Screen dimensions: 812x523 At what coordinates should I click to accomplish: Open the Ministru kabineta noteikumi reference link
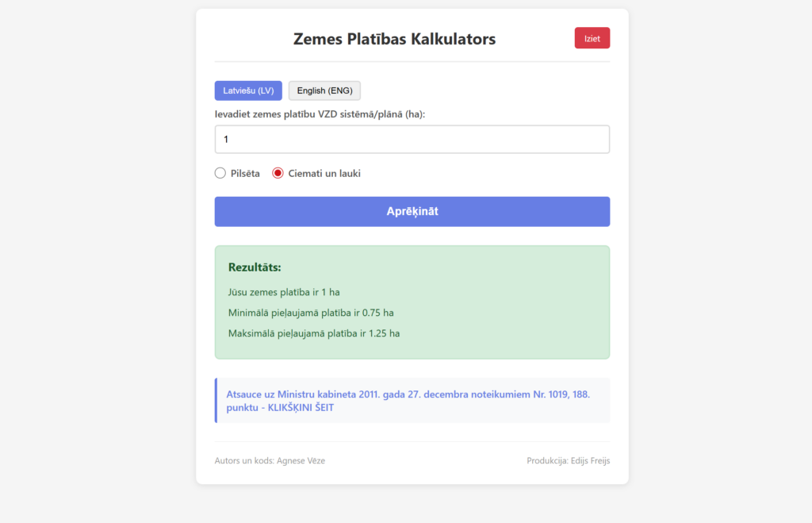(408, 394)
